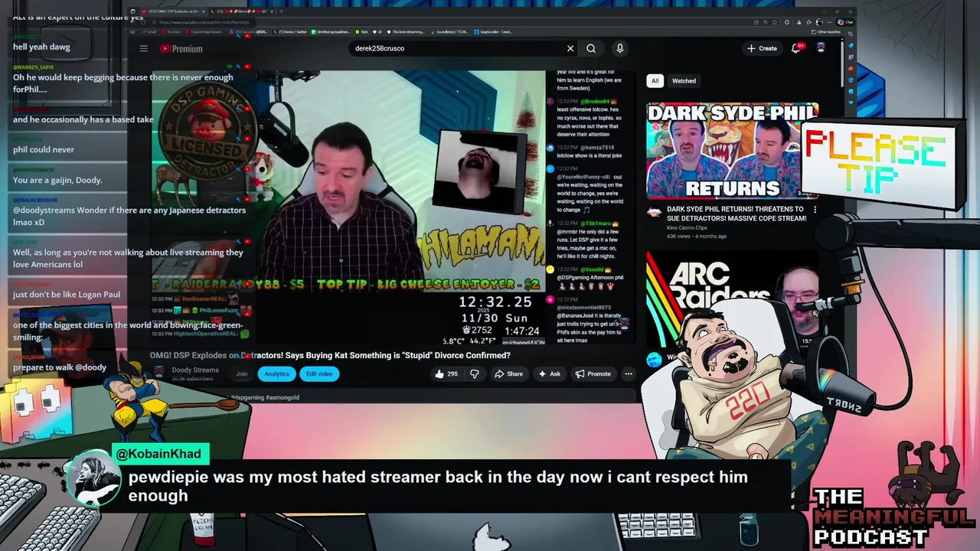Screen dimensions: 980x551
Task: Click the main video player
Action: point(348,208)
